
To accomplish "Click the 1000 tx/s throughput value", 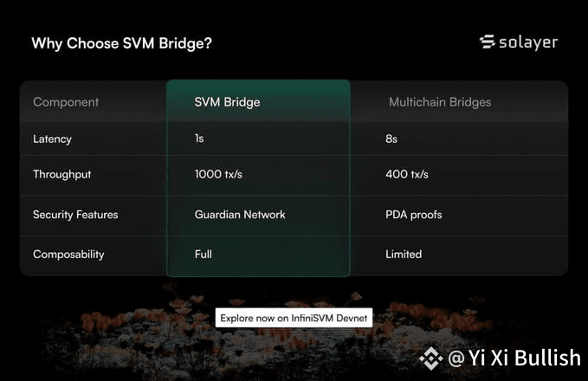I will tap(218, 174).
